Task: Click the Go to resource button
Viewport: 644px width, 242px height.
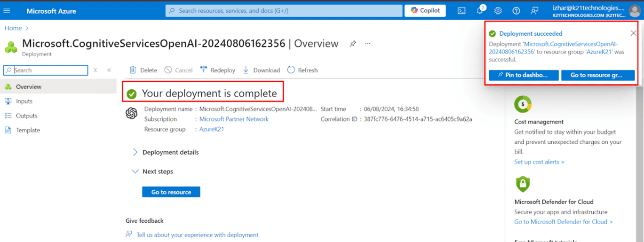Action: 171,192
